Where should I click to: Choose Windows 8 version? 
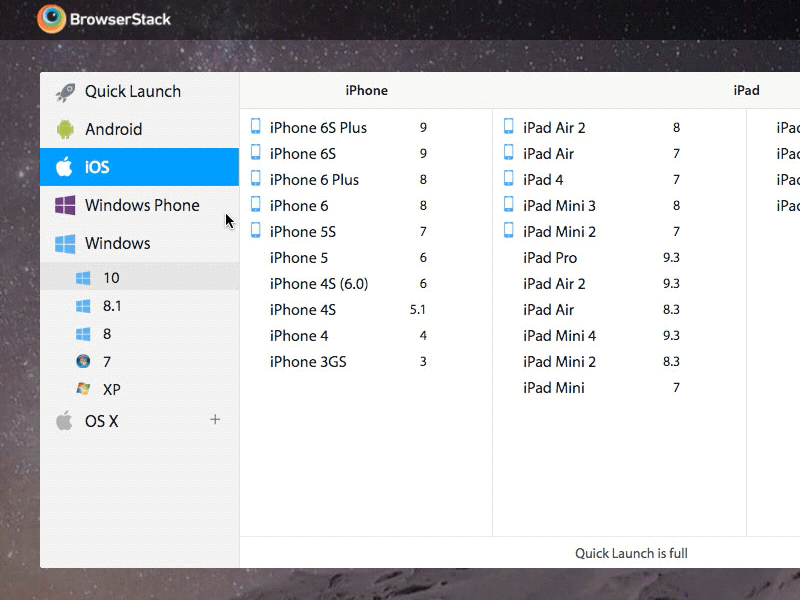(x=139, y=334)
